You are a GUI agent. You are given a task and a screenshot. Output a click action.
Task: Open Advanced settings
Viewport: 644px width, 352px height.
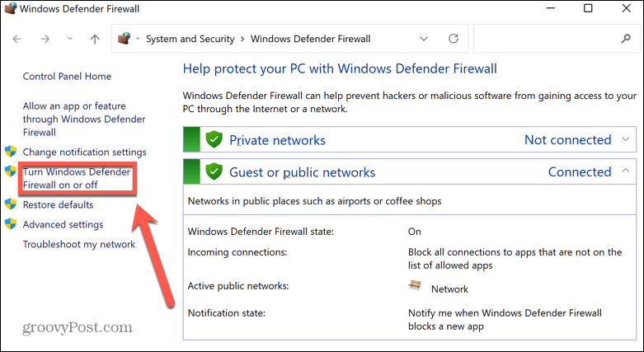pyautogui.click(x=63, y=225)
